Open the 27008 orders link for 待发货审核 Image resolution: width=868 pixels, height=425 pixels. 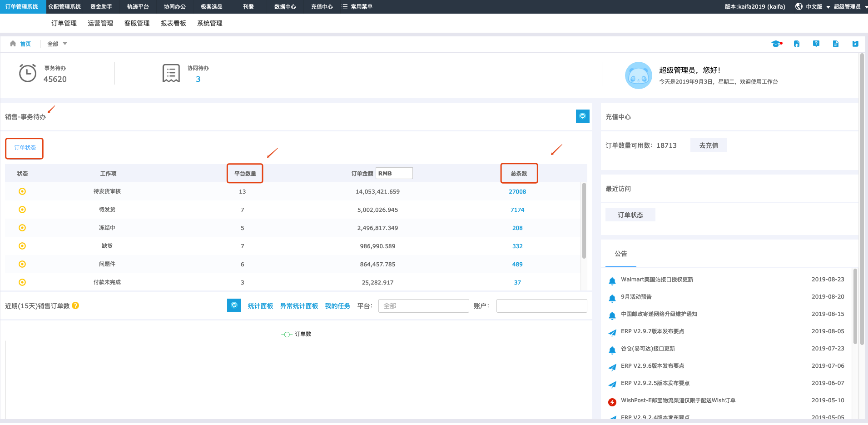click(x=517, y=191)
